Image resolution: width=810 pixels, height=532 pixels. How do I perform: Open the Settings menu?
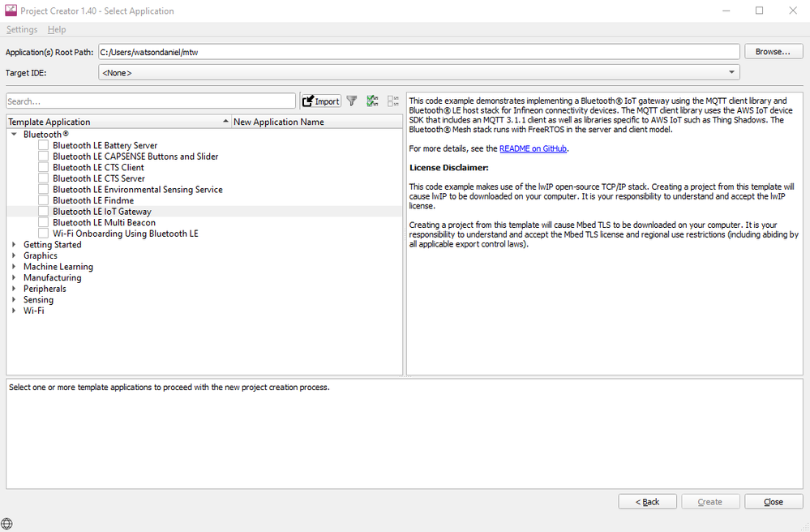[x=22, y=30]
